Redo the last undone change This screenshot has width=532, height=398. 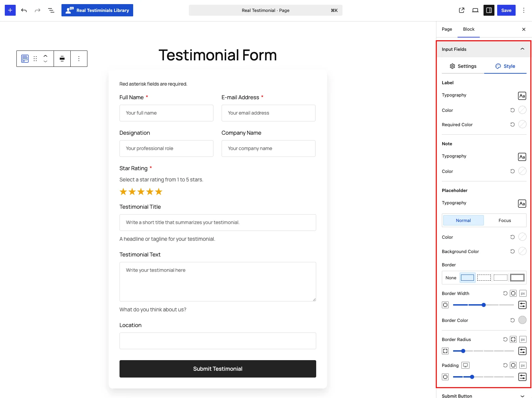pos(38,10)
